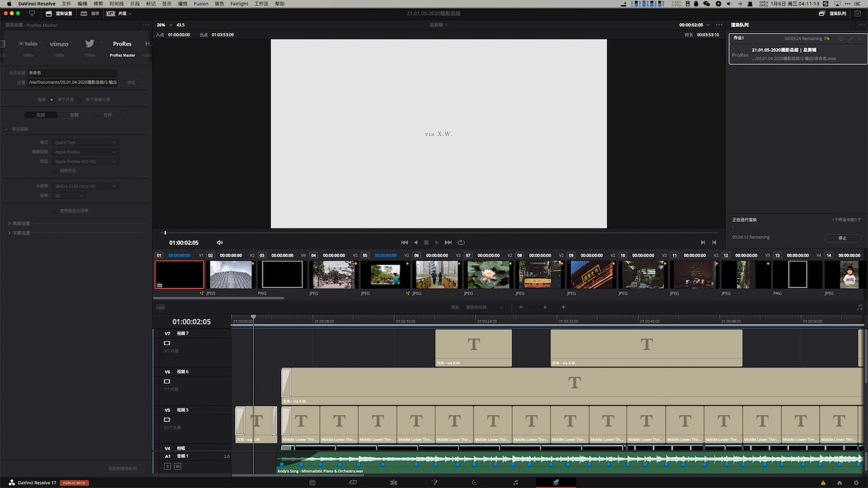Screen dimensions: 868x488
Task: Select the lotus flower clip thumbnail
Action: [488, 274]
